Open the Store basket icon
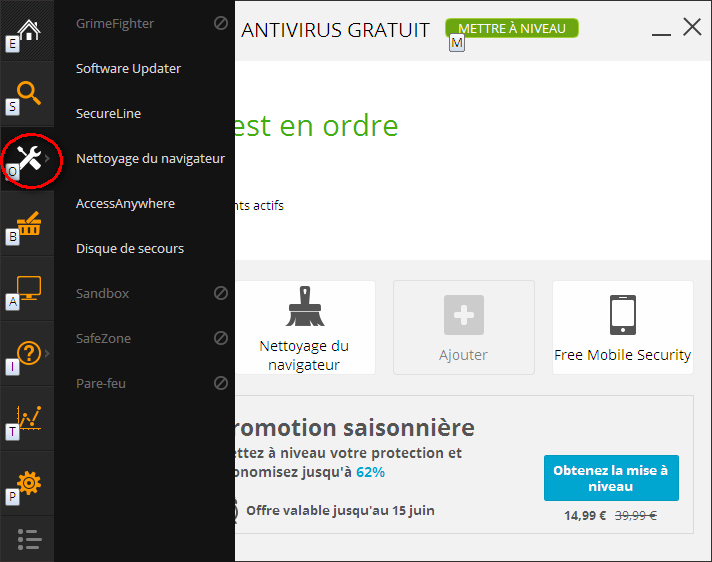The image size is (712, 562). (29, 223)
